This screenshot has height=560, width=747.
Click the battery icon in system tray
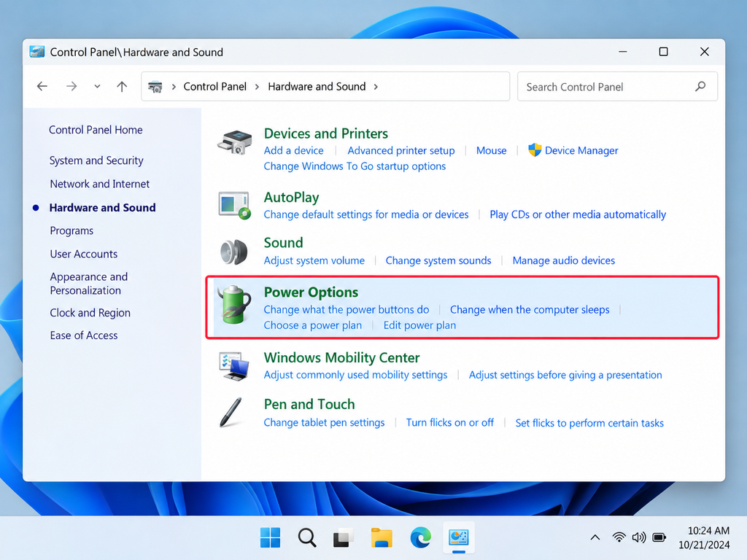[x=659, y=537]
